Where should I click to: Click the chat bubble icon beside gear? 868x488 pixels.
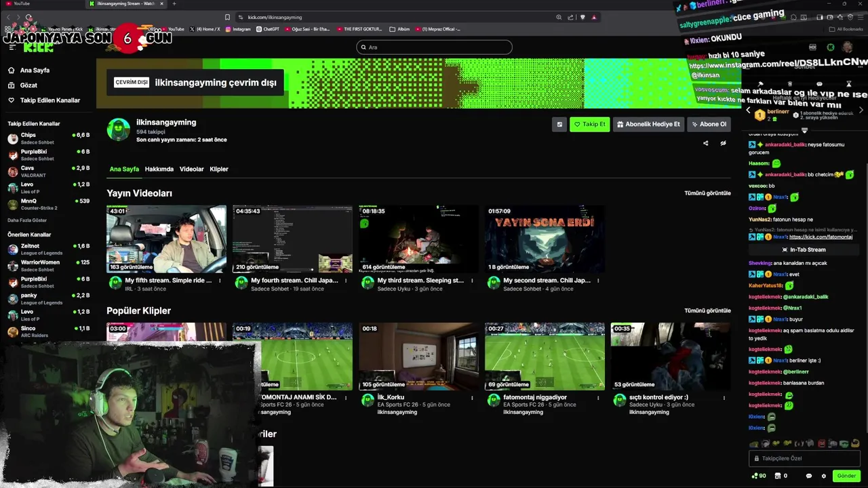pos(808,476)
